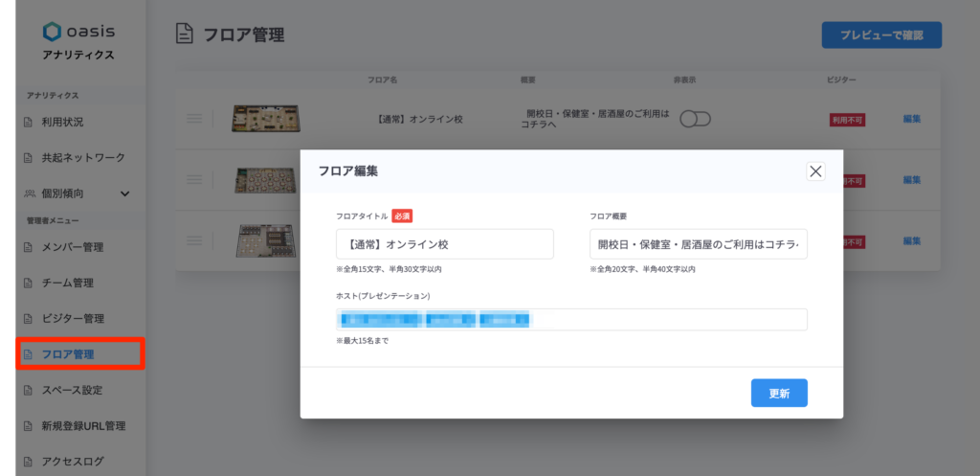
Task: Click the プレビューで確認 button
Action: (880, 35)
